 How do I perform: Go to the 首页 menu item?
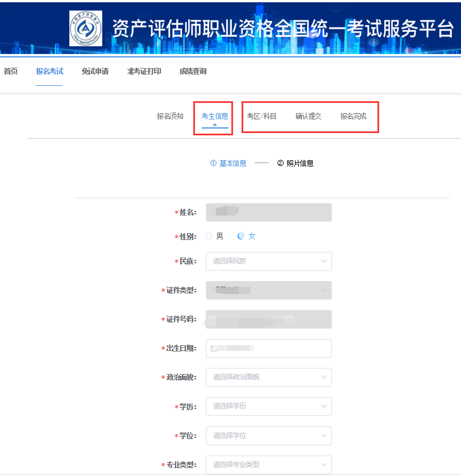point(11,71)
